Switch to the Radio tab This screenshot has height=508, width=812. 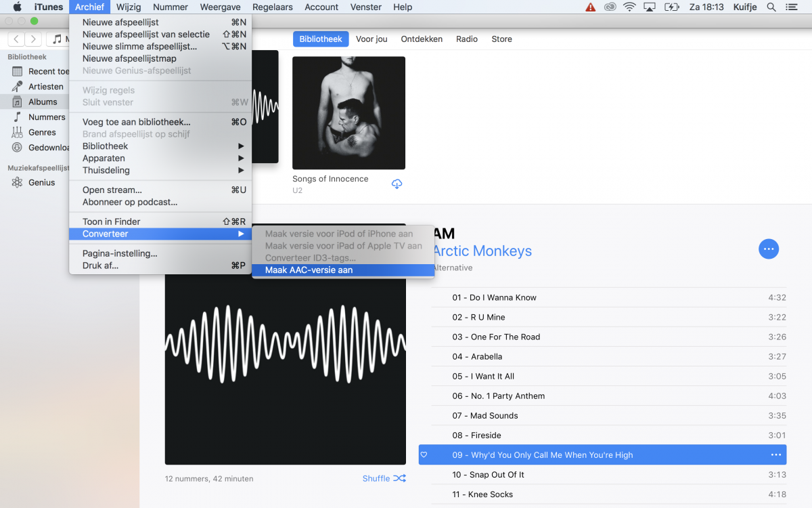point(467,39)
